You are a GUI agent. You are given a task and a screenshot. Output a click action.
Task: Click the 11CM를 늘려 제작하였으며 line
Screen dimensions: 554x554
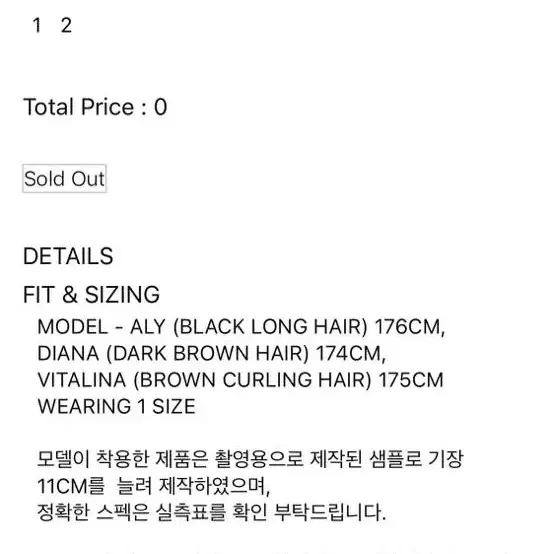pyautogui.click(x=153, y=486)
